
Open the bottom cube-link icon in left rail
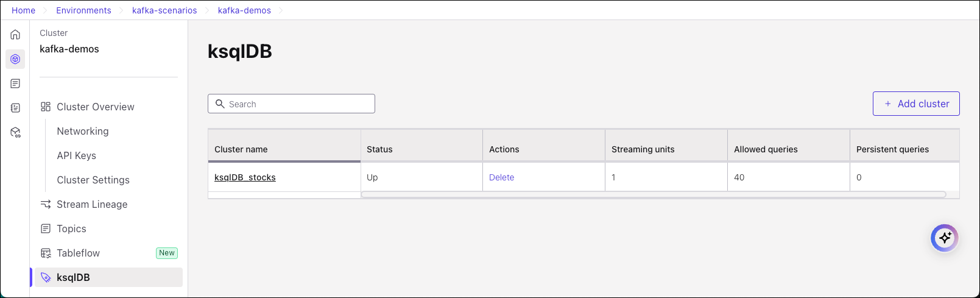[x=15, y=132]
